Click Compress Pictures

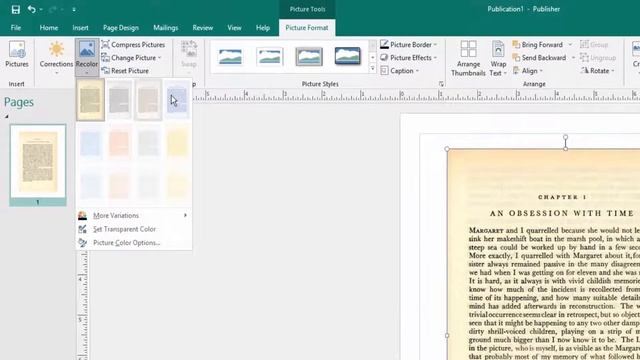(133, 44)
